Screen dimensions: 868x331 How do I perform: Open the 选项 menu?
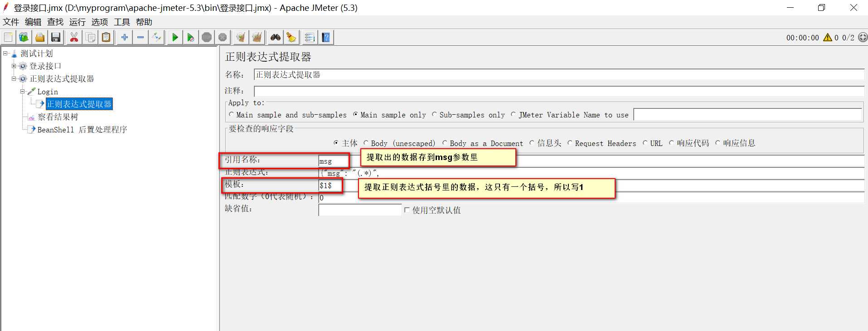pyautogui.click(x=100, y=22)
